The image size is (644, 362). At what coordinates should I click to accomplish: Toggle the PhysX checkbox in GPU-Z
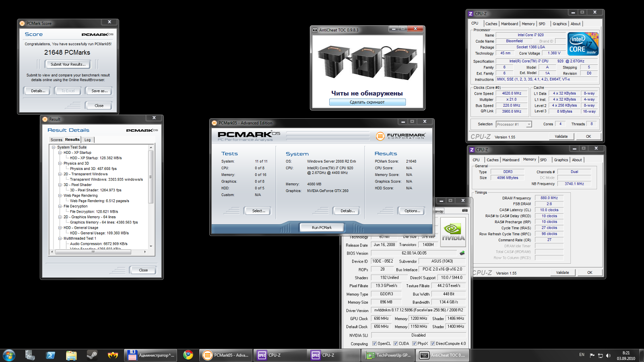414,343
